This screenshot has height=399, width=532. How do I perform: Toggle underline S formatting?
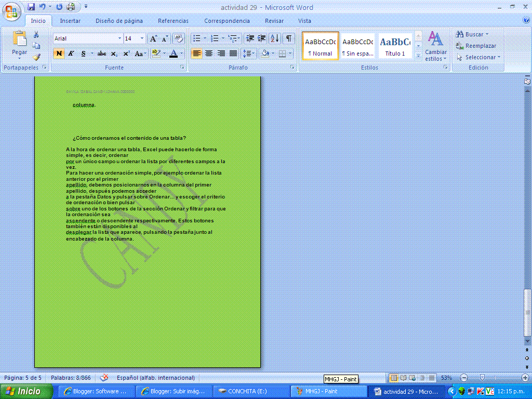click(x=84, y=54)
